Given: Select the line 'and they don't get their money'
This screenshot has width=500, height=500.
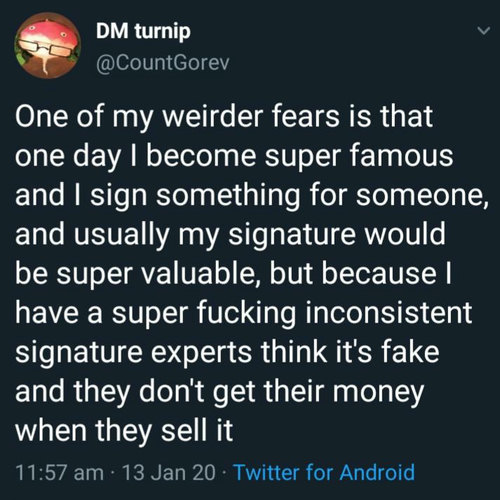Looking at the screenshot, I should pyautogui.click(x=220, y=391).
